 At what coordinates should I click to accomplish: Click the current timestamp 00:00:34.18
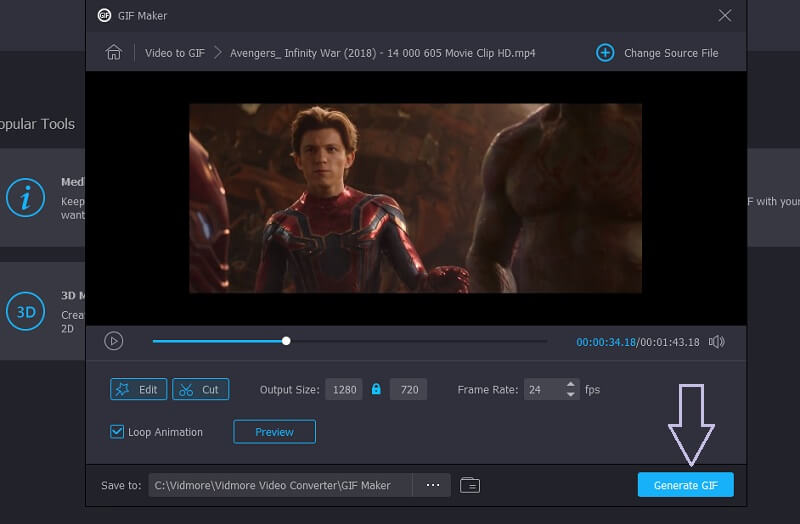coord(606,342)
